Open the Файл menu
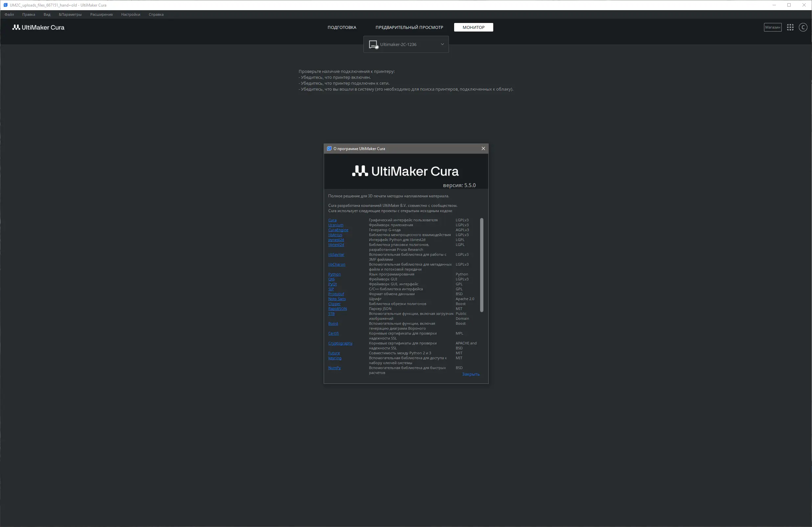 coord(9,14)
